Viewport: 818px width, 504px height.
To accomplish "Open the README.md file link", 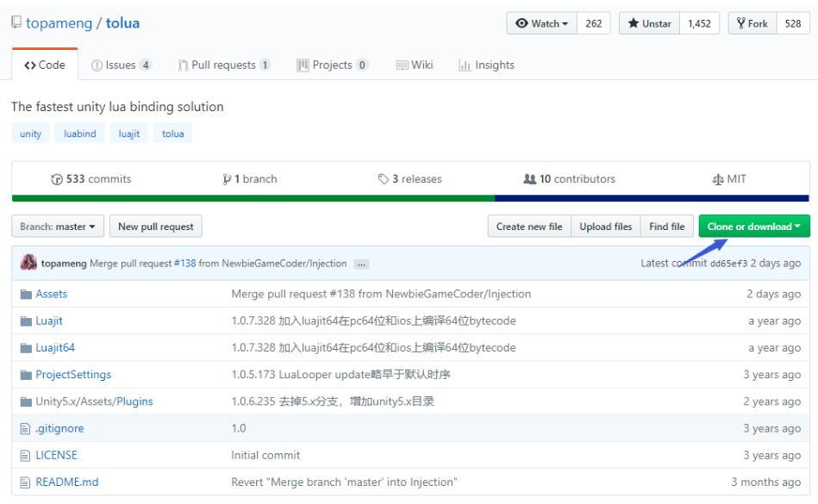I will click(x=66, y=482).
